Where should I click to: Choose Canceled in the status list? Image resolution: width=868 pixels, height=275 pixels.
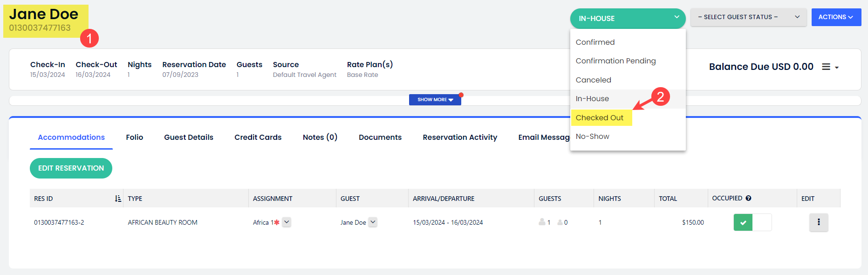point(593,80)
